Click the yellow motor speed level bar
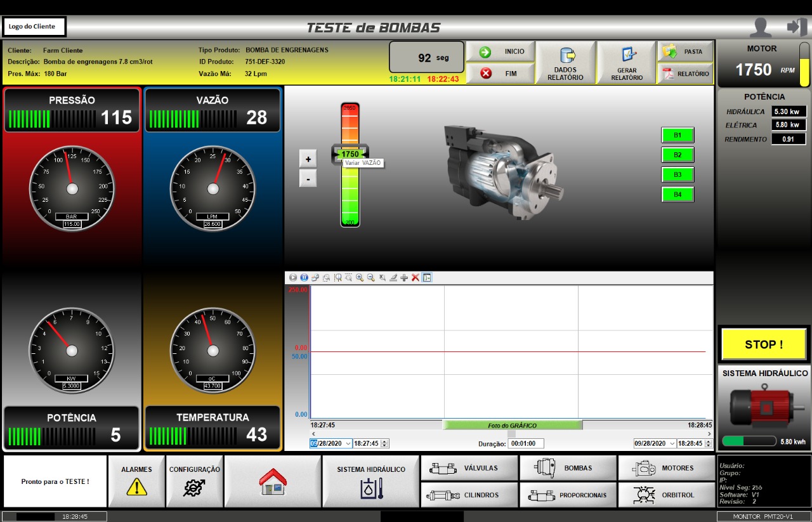Image resolution: width=812 pixels, height=522 pixels. tap(804, 65)
